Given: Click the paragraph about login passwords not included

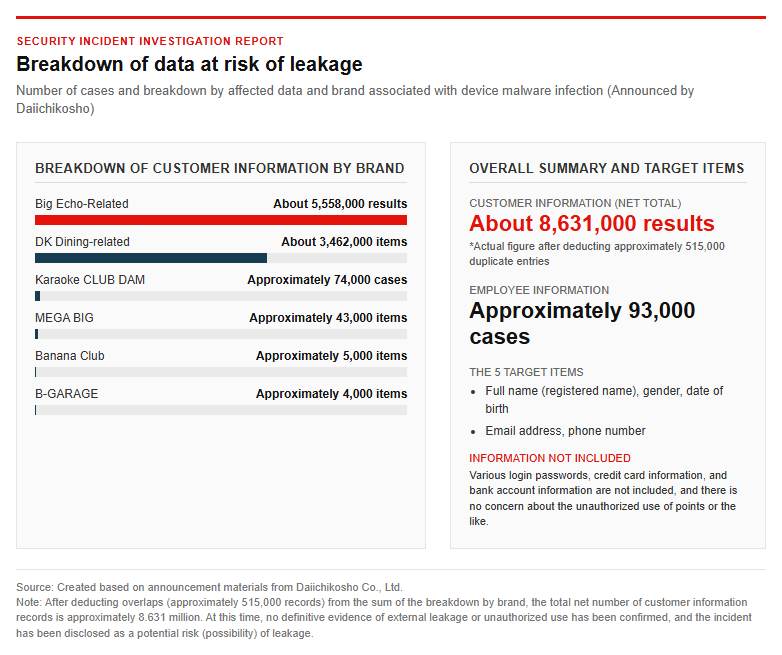Looking at the screenshot, I should point(603,498).
